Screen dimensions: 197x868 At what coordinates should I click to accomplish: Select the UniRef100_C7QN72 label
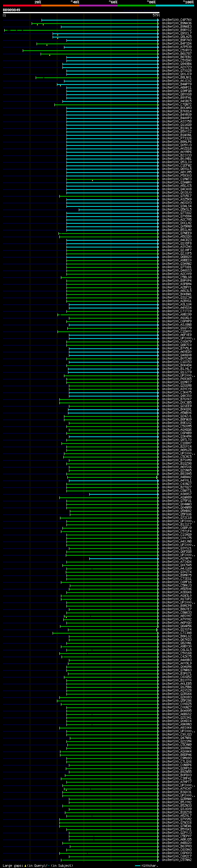click(x=176, y=104)
